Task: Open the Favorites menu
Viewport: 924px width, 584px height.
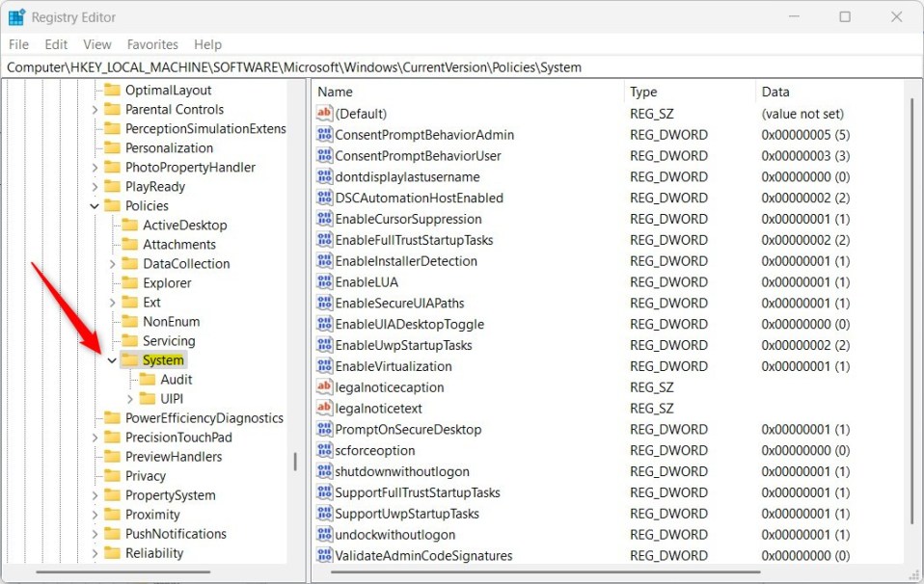Action: pyautogui.click(x=152, y=44)
